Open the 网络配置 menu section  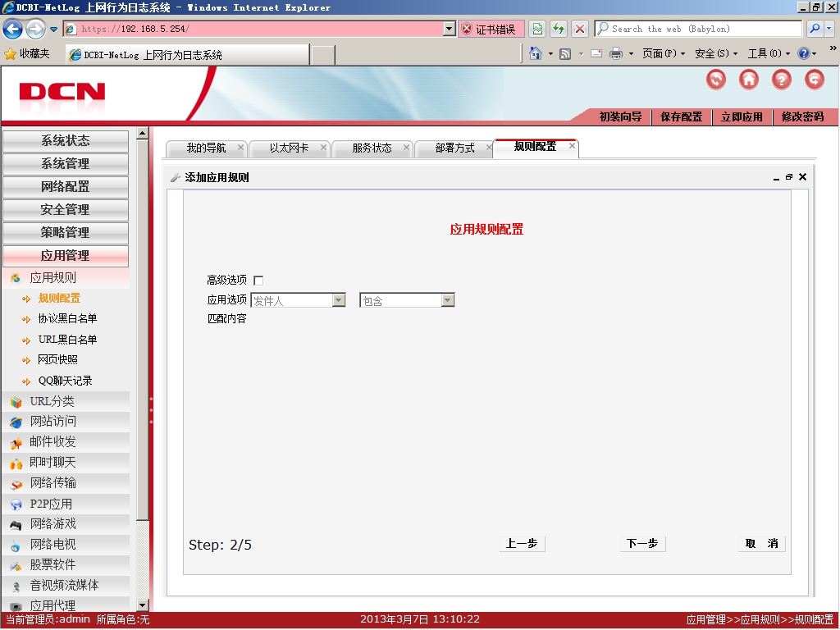tap(66, 187)
